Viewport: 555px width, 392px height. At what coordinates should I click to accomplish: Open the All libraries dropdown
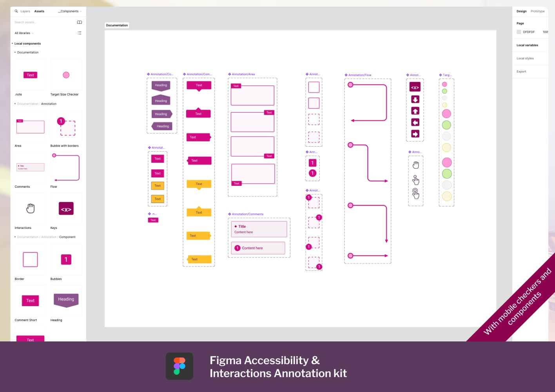click(24, 33)
